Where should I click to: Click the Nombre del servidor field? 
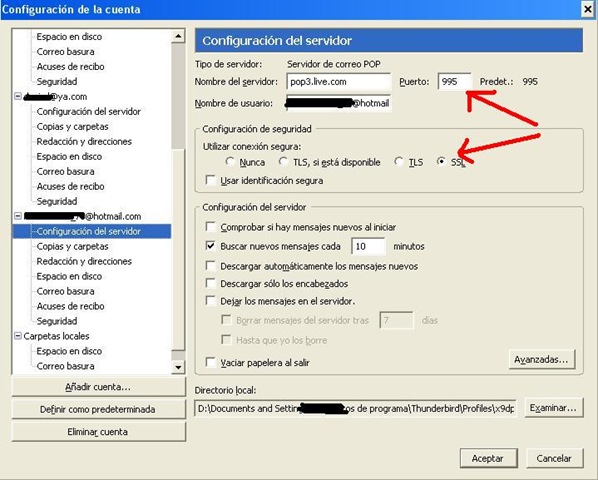[339, 82]
